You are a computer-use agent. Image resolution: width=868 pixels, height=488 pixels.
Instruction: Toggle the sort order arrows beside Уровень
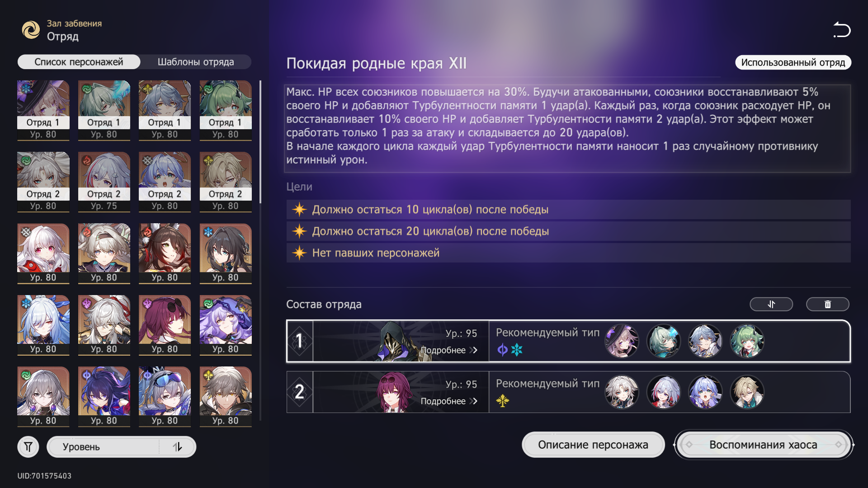coord(177,447)
